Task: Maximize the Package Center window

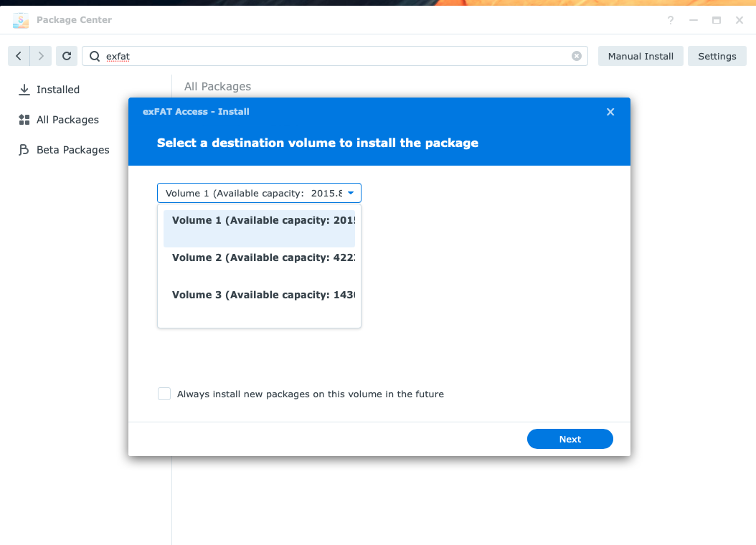Action: pyautogui.click(x=717, y=20)
